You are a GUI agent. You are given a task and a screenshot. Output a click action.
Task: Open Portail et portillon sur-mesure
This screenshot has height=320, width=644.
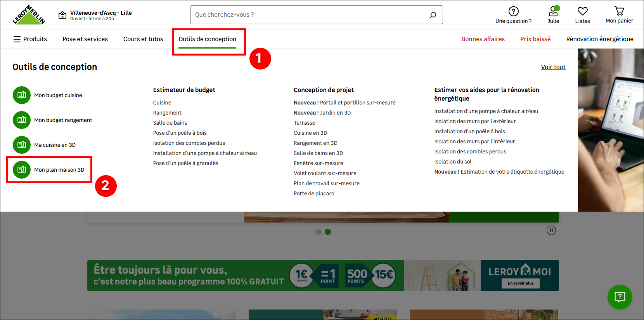345,103
